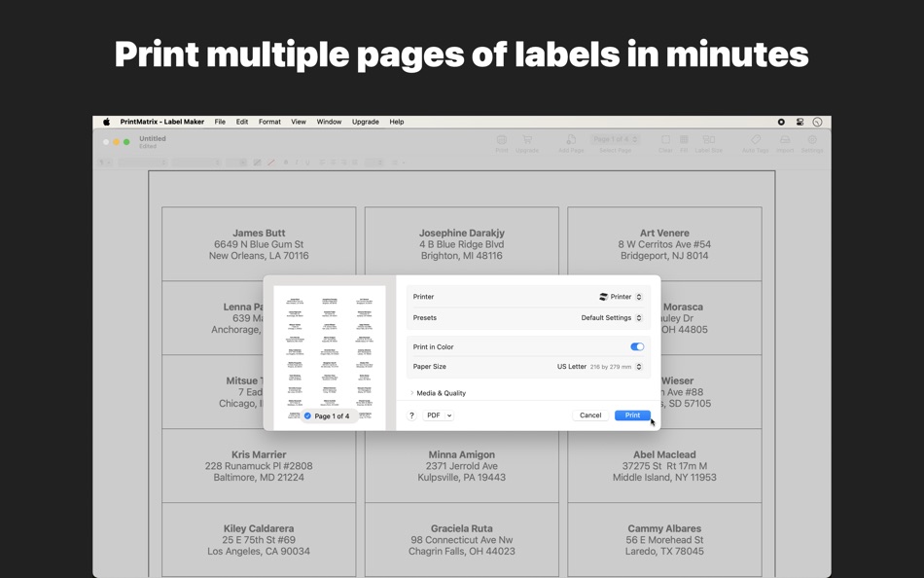This screenshot has height=578, width=924.
Task: Click the Italic formatting button
Action: [297, 163]
